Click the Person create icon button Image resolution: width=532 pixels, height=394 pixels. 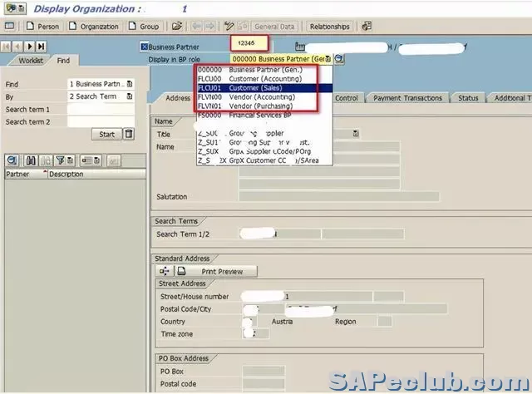[42, 27]
